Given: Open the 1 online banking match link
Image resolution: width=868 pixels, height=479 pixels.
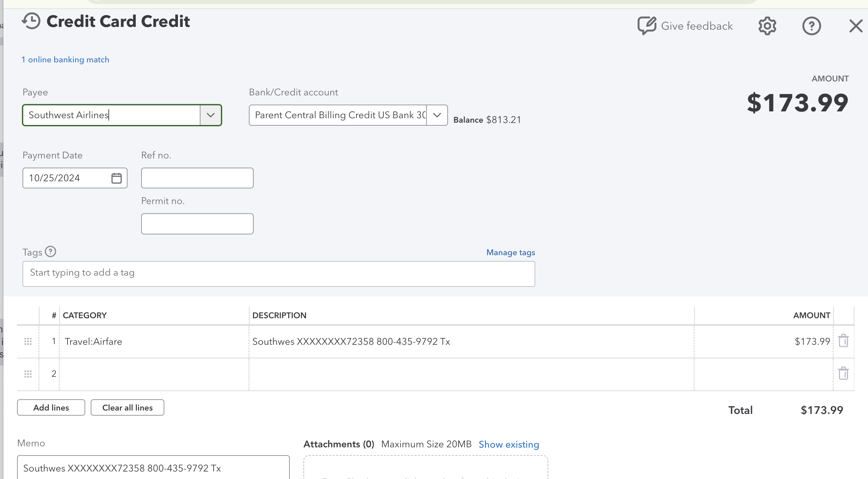Looking at the screenshot, I should point(65,59).
